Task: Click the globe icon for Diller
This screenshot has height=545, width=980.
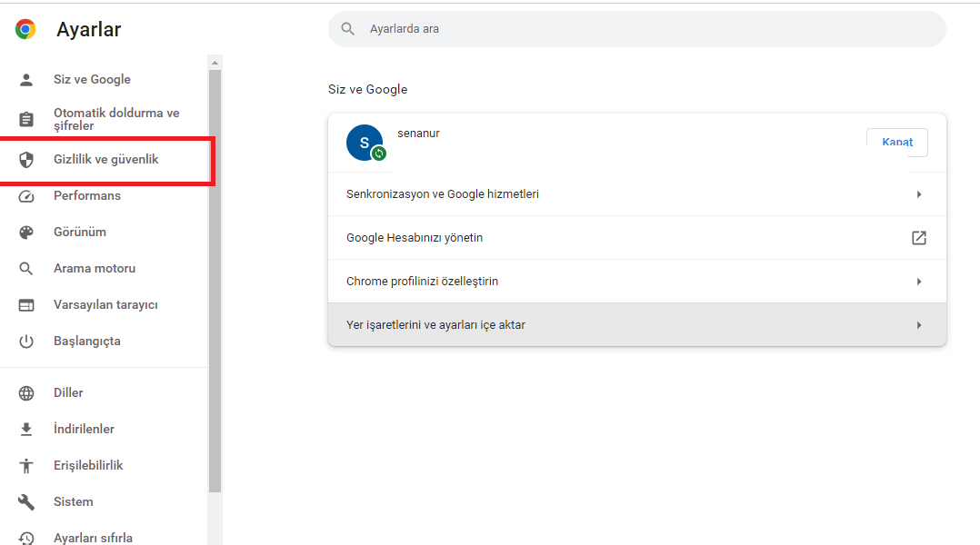Action: coord(26,392)
